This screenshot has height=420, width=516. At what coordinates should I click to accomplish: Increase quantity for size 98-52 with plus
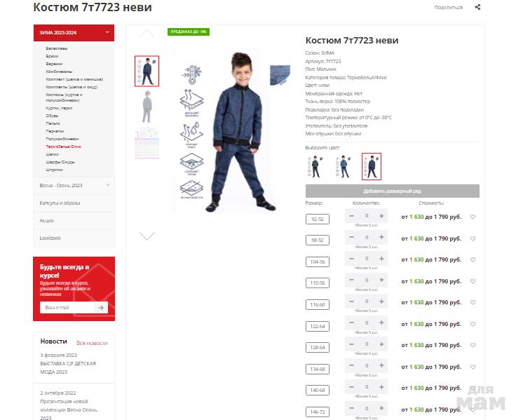tap(381, 237)
